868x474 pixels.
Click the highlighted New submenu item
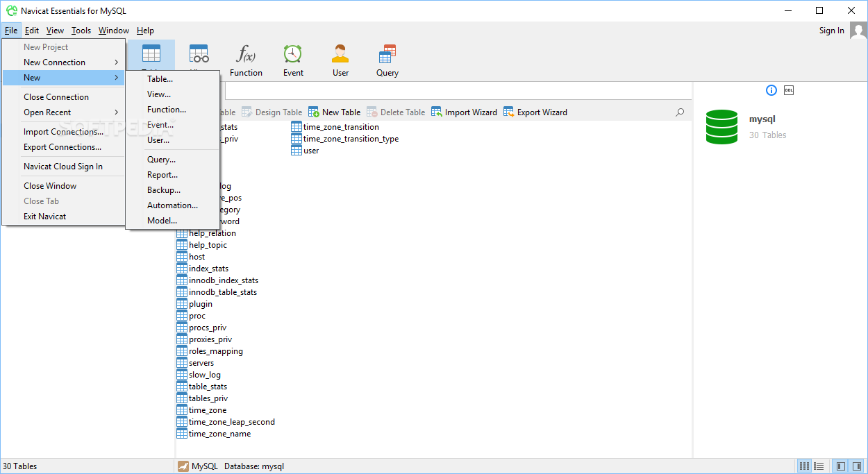(x=64, y=78)
